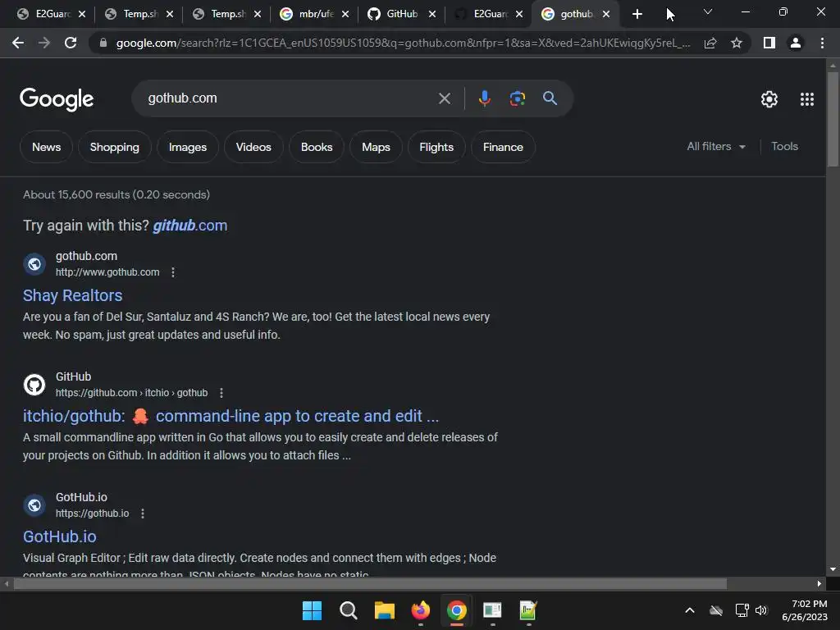Launch Firefox from the taskbar
840x630 pixels.
[x=421, y=610]
